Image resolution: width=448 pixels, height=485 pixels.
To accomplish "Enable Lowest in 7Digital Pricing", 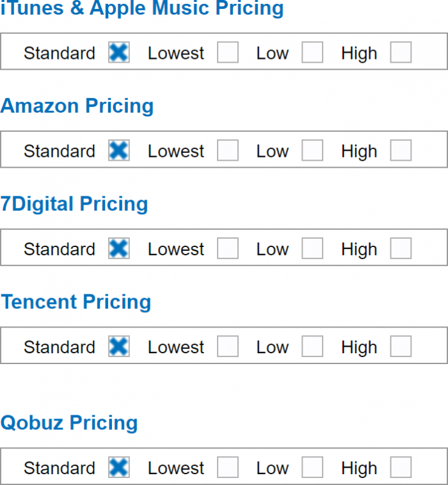I will coord(228,248).
